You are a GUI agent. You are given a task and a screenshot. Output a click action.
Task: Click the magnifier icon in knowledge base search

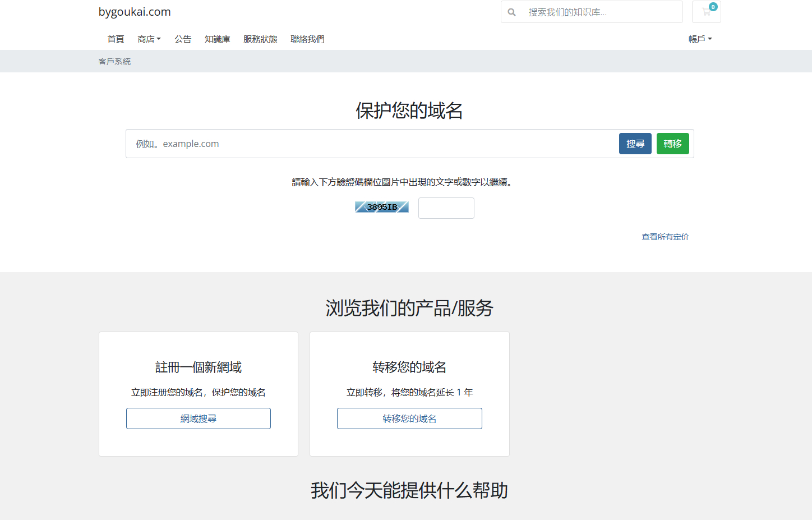511,12
